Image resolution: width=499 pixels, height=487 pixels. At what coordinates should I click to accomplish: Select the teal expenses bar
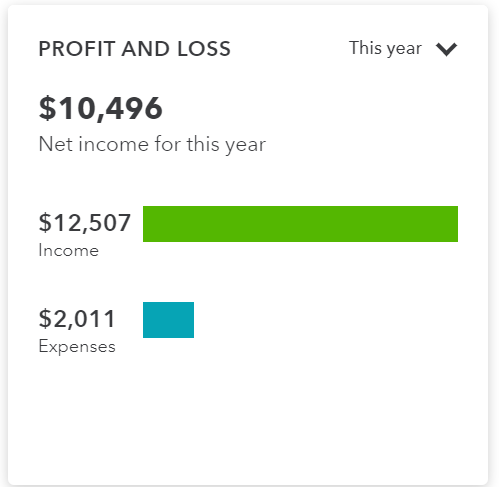[168, 320]
